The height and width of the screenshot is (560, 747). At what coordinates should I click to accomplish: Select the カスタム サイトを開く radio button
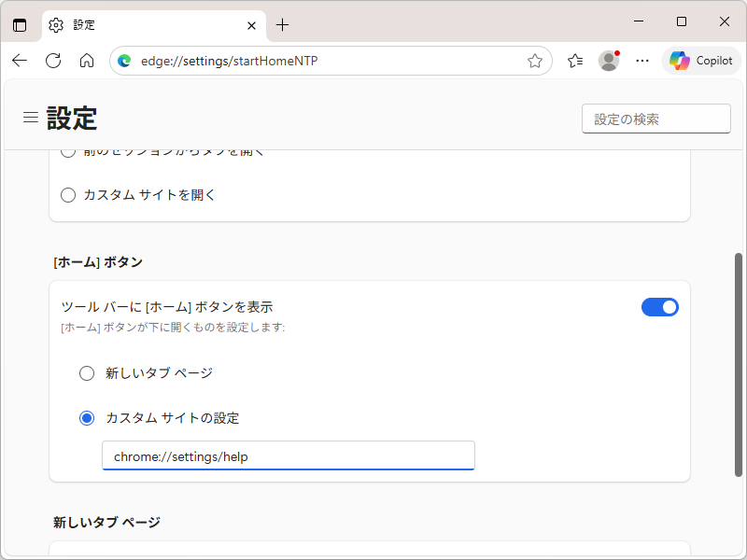68,194
